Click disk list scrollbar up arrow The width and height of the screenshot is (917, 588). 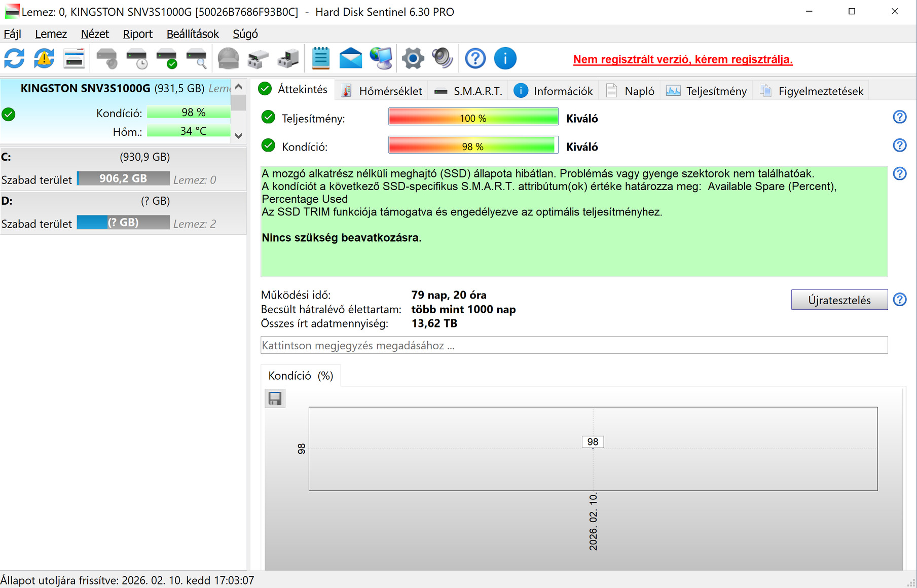[x=238, y=87]
